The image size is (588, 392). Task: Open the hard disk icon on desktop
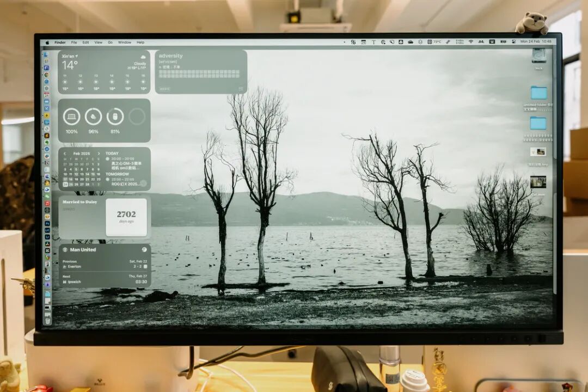(x=538, y=57)
